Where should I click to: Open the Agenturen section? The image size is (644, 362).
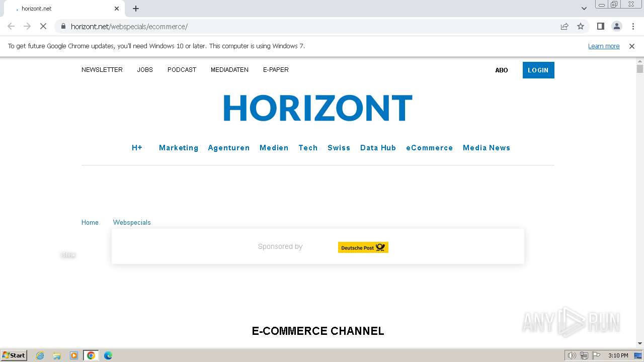pos(229,148)
